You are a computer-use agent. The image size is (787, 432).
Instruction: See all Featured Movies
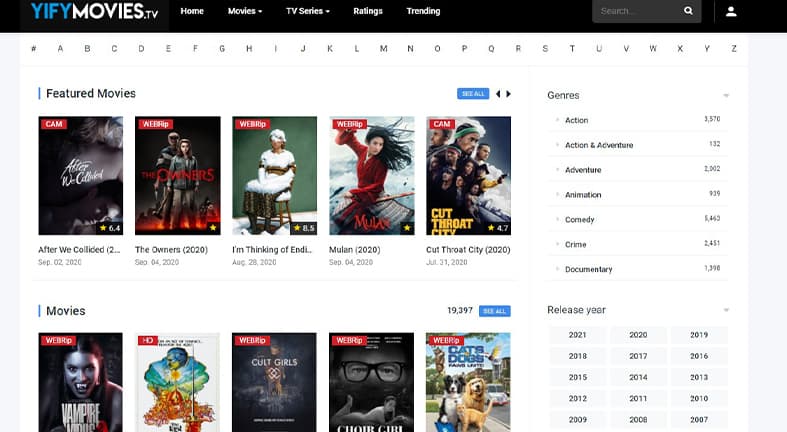(x=473, y=94)
